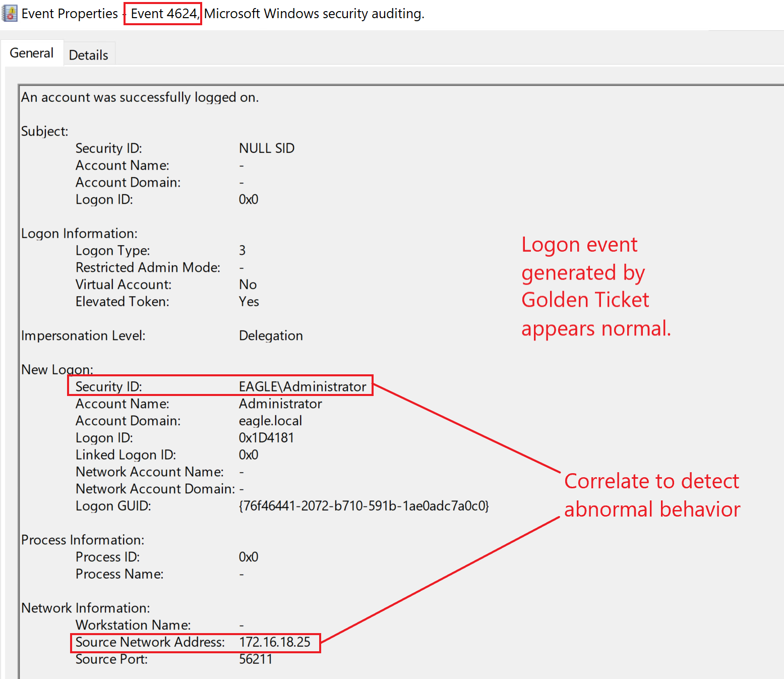Click the Elevated Token value Yes
The width and height of the screenshot is (784, 679).
249,302
